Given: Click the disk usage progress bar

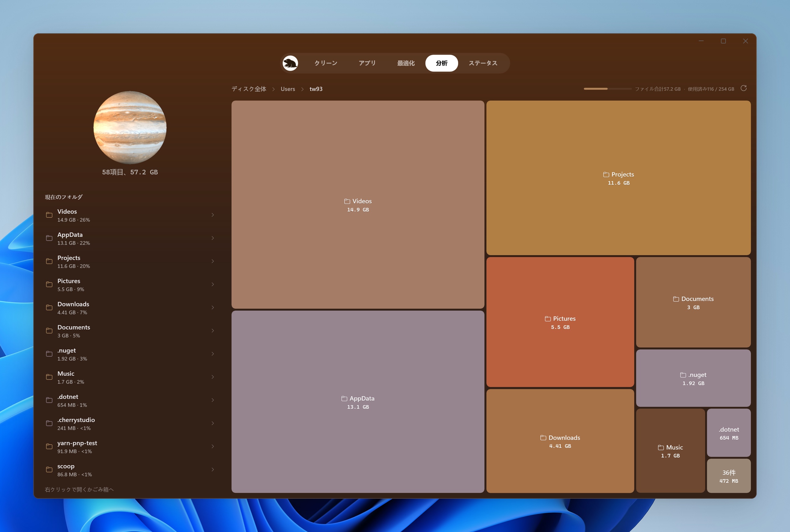Looking at the screenshot, I should pyautogui.click(x=607, y=89).
